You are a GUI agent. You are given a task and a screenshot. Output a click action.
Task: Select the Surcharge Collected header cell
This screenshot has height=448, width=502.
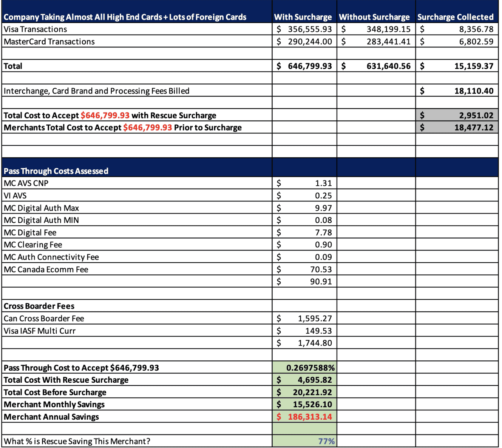(456, 17)
